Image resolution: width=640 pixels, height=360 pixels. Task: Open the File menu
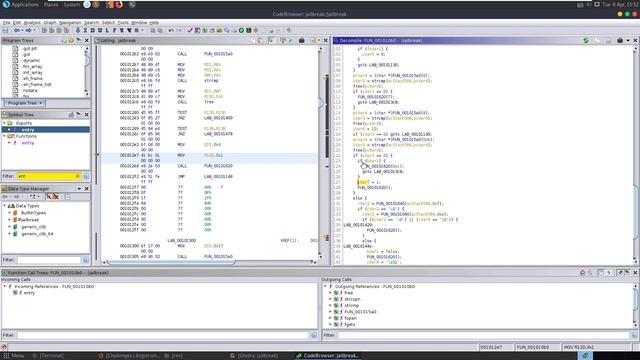pos(6,23)
